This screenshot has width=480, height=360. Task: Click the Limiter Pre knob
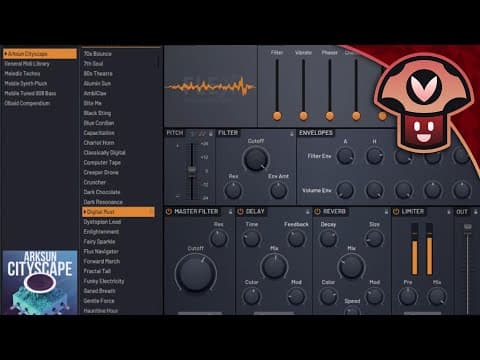pyautogui.click(x=408, y=296)
